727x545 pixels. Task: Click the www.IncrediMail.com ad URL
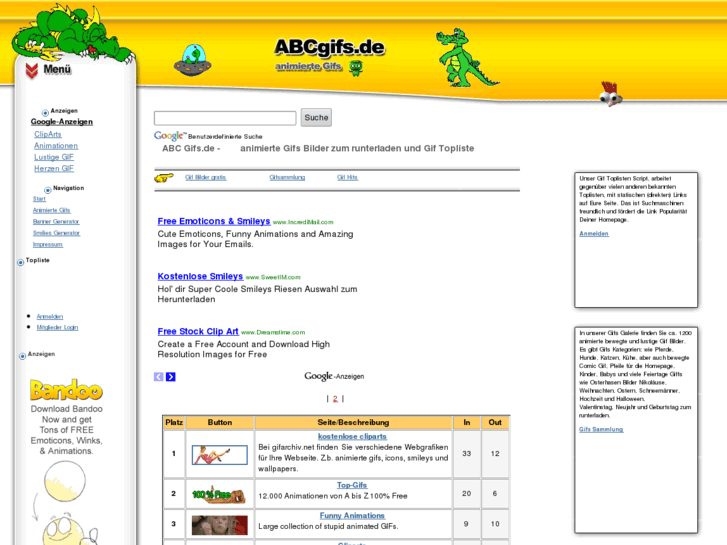[303, 222]
